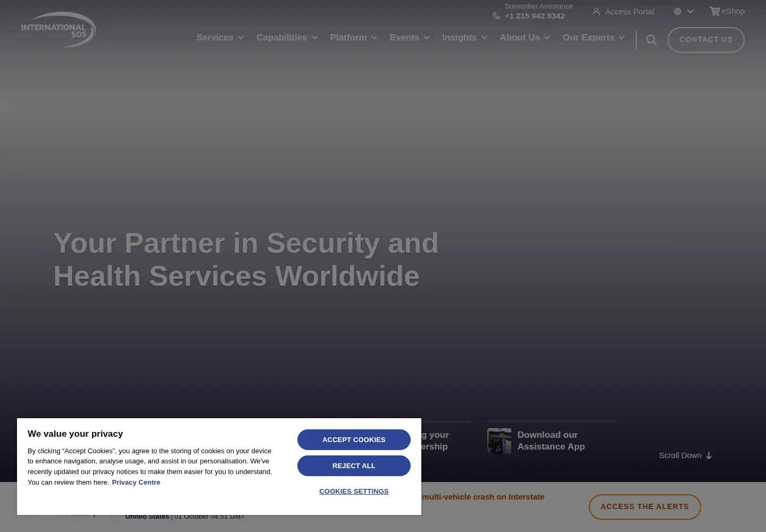Expand the language dropdown chevron
The width and height of the screenshot is (766, 532).
(690, 12)
